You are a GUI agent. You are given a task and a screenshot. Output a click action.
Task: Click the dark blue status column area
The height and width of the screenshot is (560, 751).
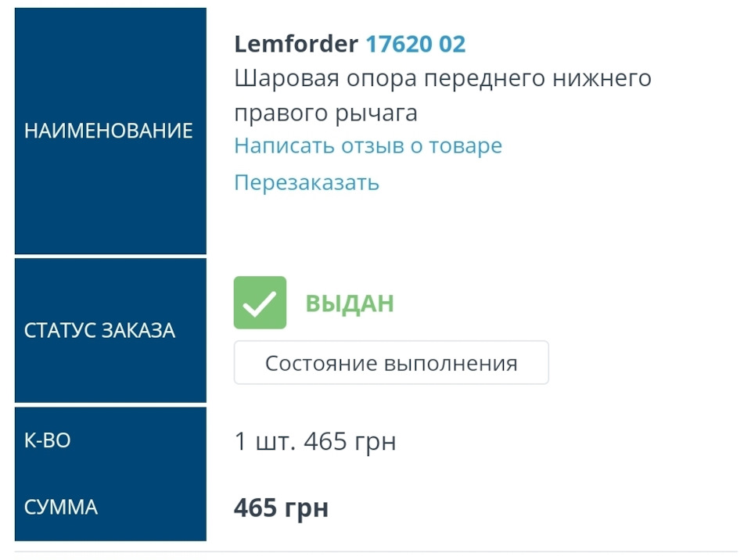pyautogui.click(x=109, y=329)
